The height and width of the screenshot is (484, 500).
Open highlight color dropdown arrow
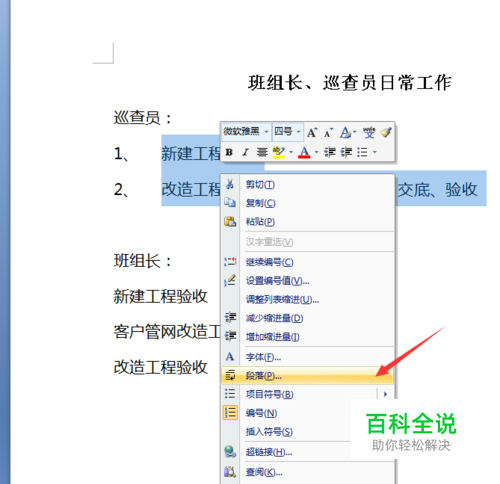tap(291, 152)
